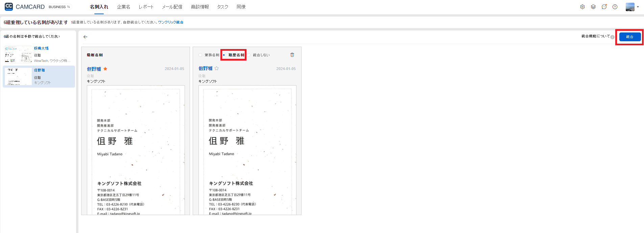Go to the タスク tab
This screenshot has width=644, height=233.
tap(223, 7)
